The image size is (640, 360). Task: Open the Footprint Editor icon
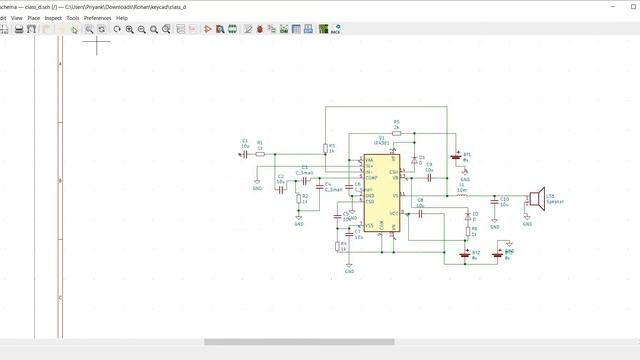tap(233, 29)
